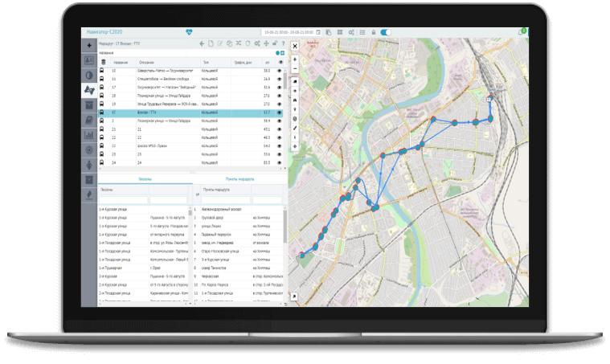Hide route 10 using its eye icon

point(280,71)
